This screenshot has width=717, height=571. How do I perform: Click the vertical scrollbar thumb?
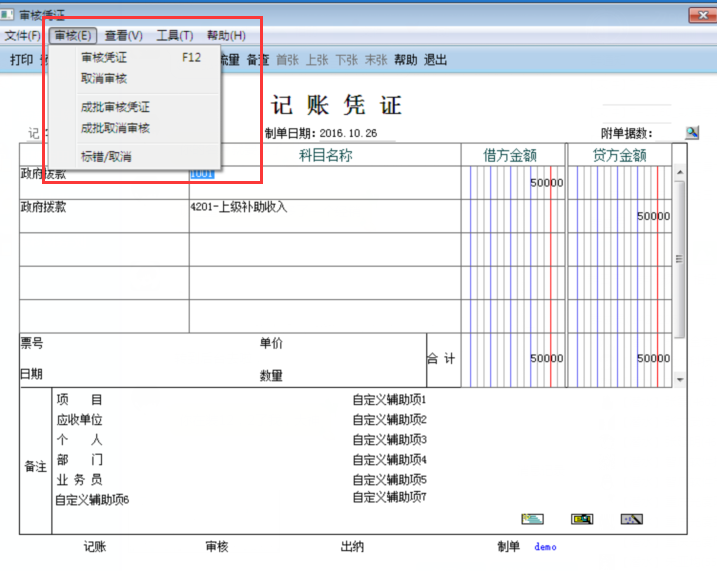coord(680,259)
